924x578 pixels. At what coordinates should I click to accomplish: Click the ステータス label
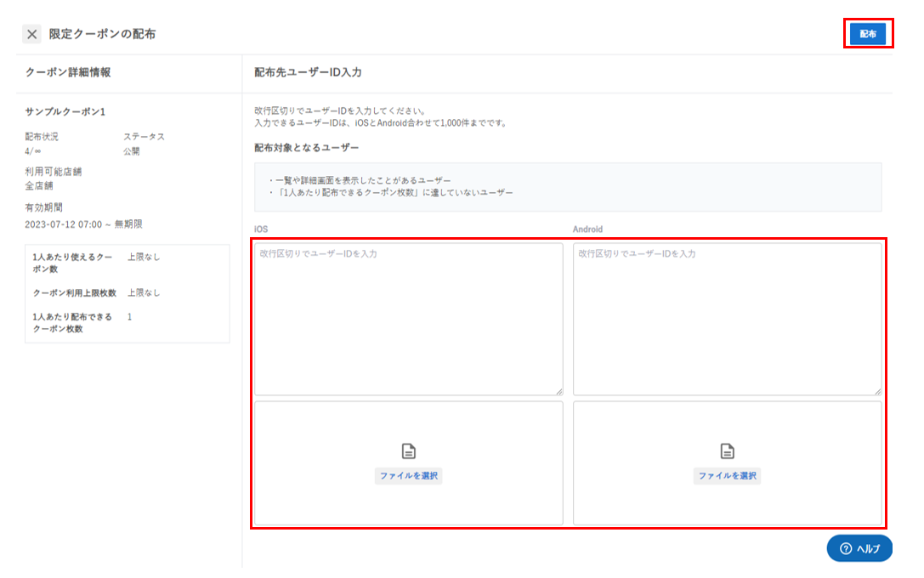click(x=144, y=137)
